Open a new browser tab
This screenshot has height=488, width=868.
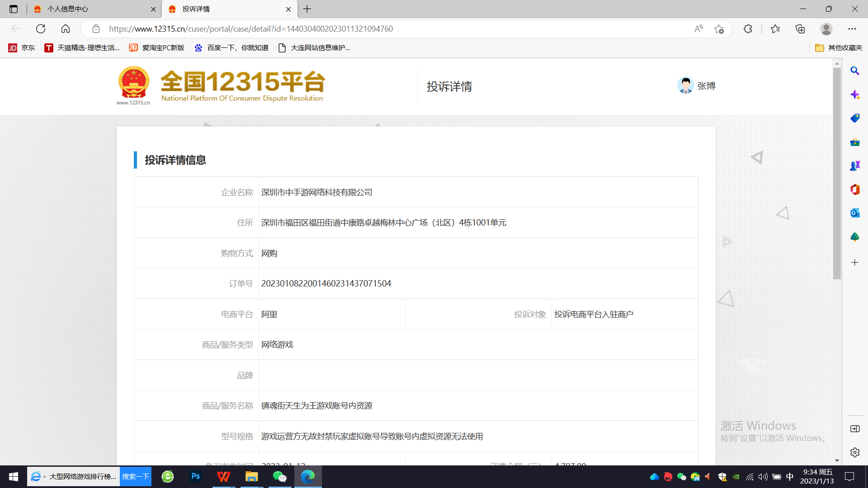(307, 9)
